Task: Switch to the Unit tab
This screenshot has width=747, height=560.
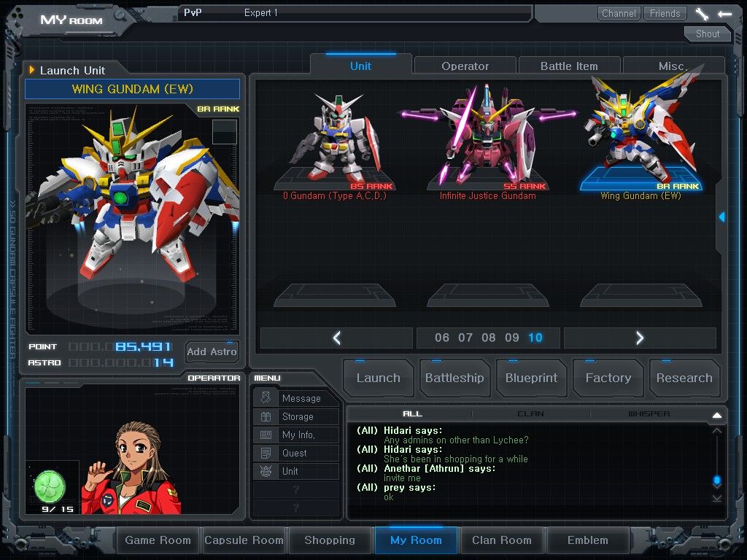Action: tap(360, 66)
